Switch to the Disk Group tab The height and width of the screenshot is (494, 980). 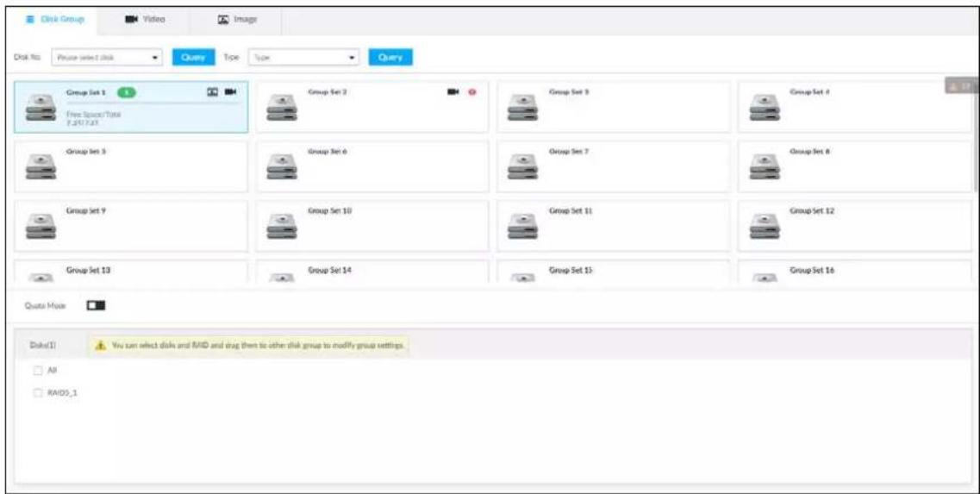click(53, 19)
